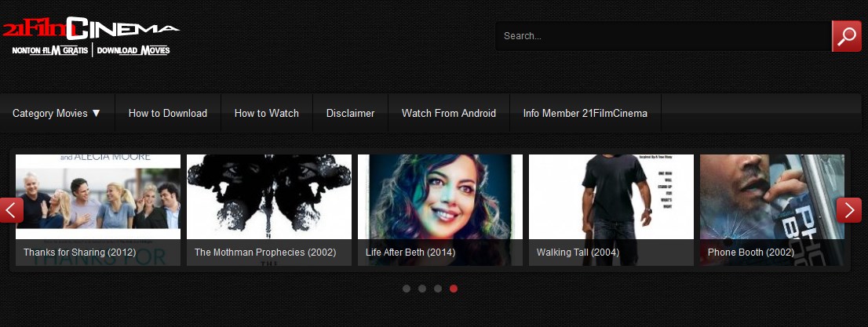Click the Life After Beth (2014) title
Screen dimensions: 868x327
point(410,253)
